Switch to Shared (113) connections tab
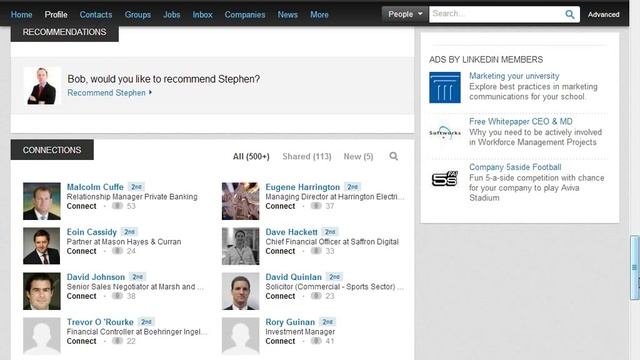 (307, 156)
